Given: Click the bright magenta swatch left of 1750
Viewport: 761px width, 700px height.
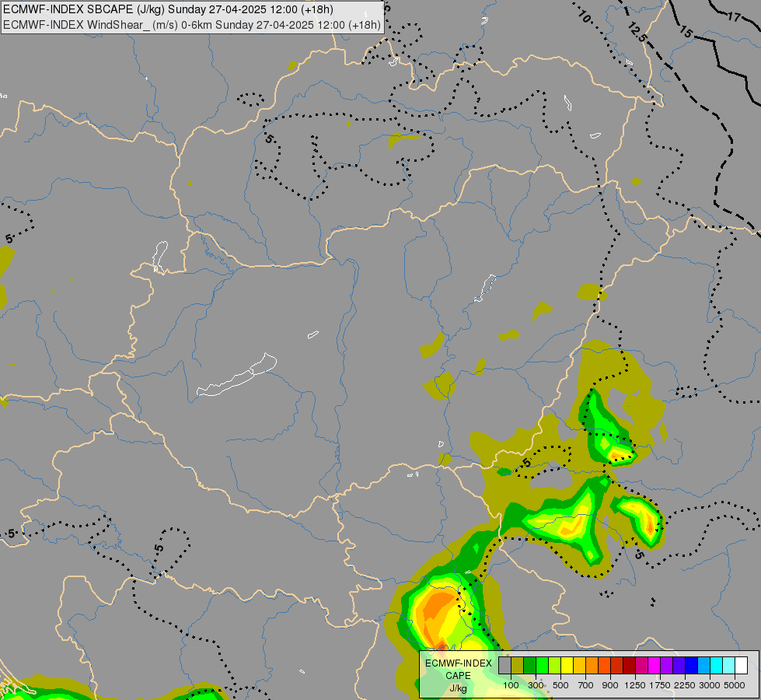Looking at the screenshot, I should (655, 666).
